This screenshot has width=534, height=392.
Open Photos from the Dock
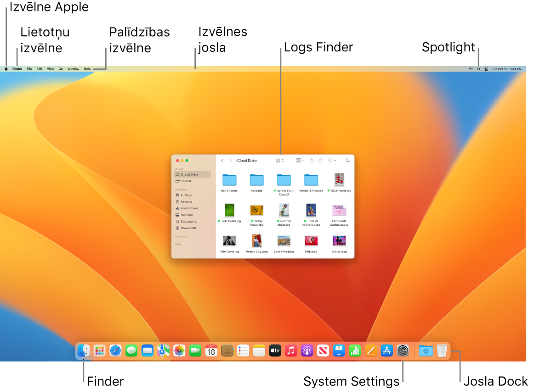[179, 351]
